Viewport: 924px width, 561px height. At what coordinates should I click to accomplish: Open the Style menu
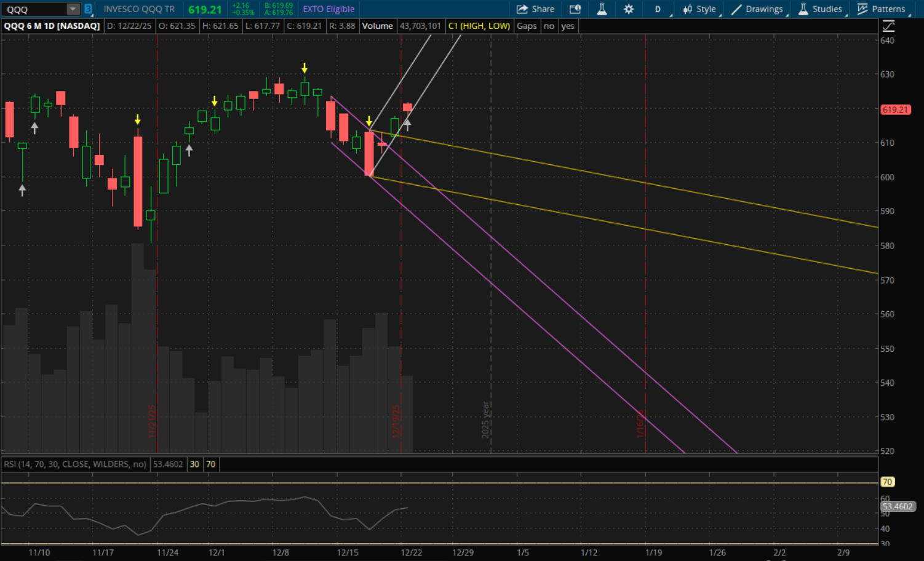coord(699,9)
